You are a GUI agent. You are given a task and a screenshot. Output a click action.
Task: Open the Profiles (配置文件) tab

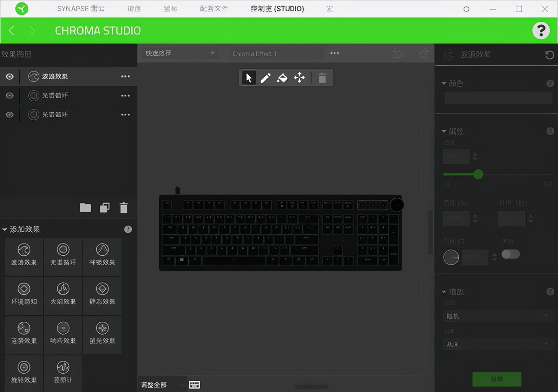(214, 9)
